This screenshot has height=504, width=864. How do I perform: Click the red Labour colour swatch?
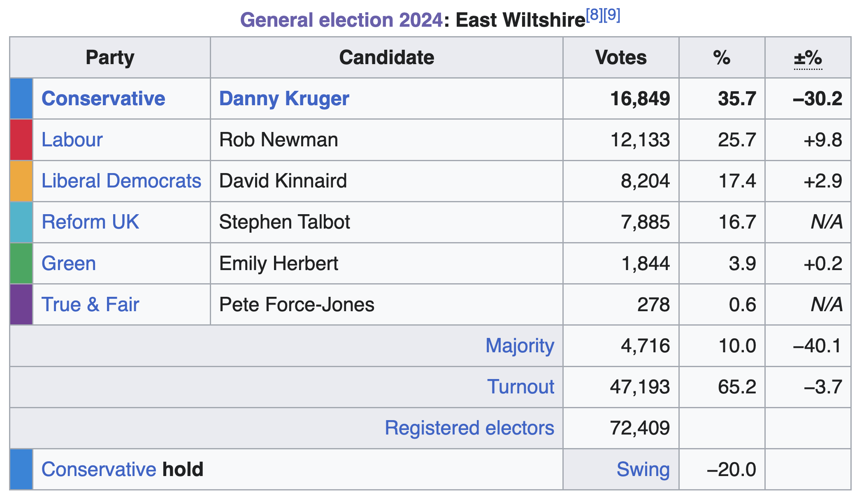[21, 140]
